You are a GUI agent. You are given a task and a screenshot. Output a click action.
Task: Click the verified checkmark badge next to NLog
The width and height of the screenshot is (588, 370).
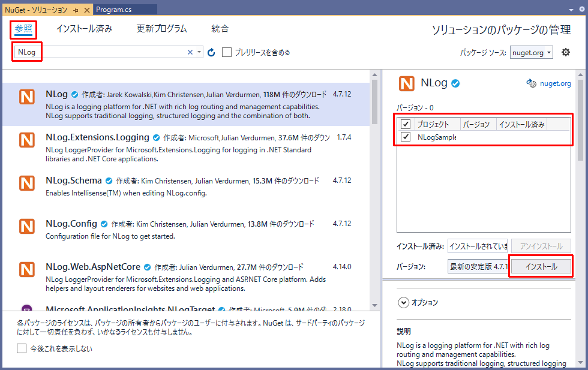(73, 94)
